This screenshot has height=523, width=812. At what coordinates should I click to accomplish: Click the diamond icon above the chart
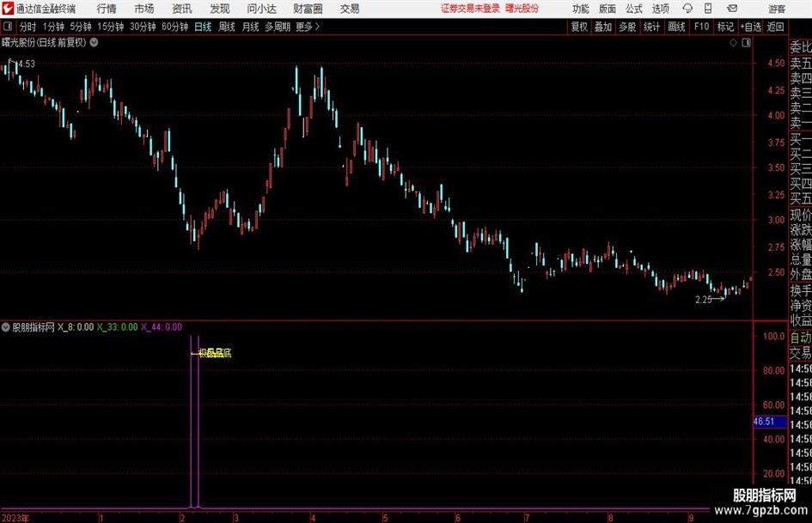(x=733, y=43)
